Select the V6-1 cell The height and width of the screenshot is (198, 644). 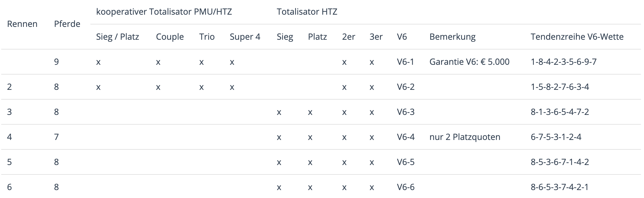click(x=405, y=62)
